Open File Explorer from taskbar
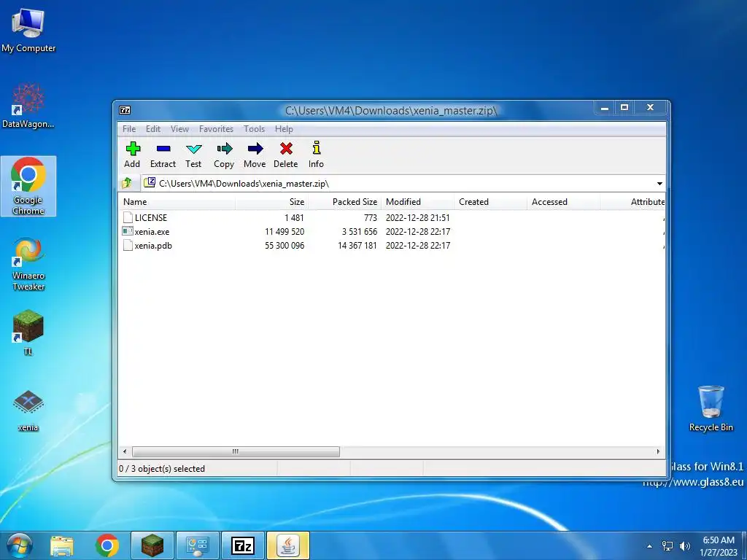 [62, 545]
